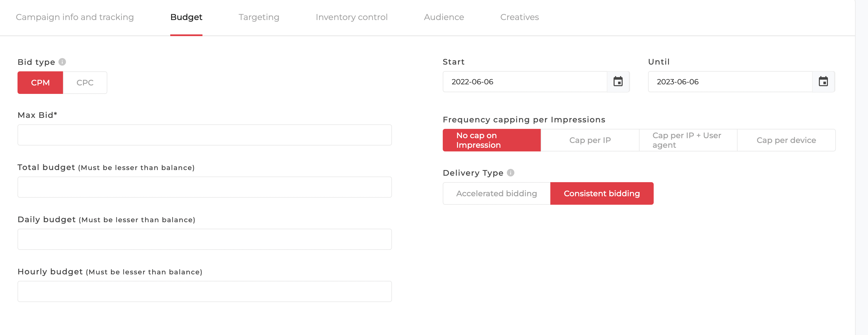Screen dimensions: 868x335
Task: Click the Bid type info icon
Action: 62,62
